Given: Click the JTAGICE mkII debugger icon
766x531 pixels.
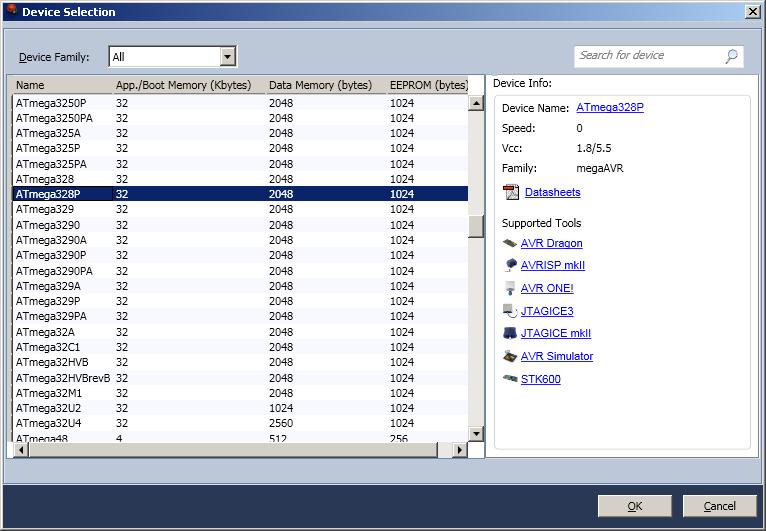Looking at the screenshot, I should (x=510, y=333).
